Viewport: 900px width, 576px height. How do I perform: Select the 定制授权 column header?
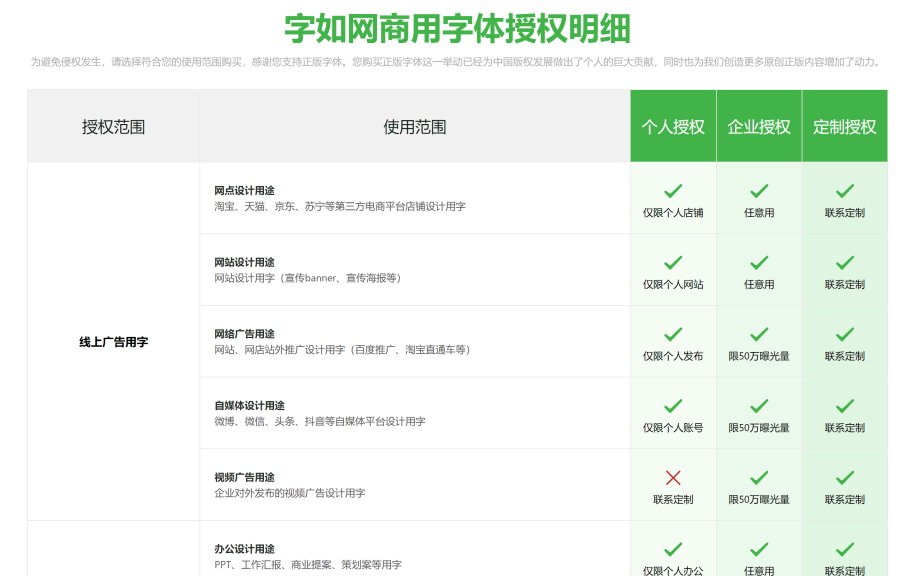coord(845,127)
